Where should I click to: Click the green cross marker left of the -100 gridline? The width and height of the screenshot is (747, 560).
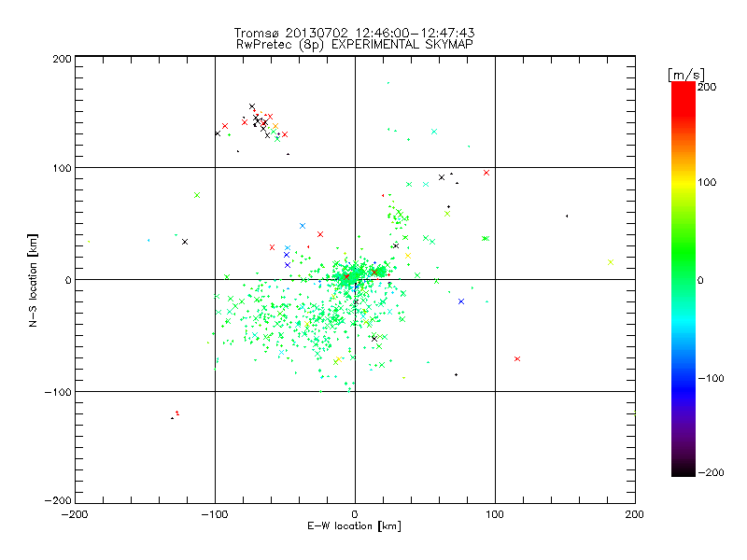197,195
